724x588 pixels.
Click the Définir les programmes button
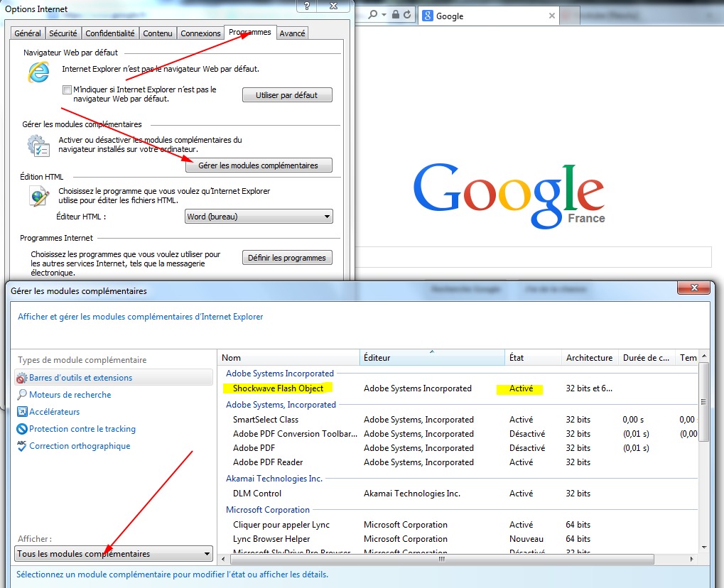pos(287,258)
